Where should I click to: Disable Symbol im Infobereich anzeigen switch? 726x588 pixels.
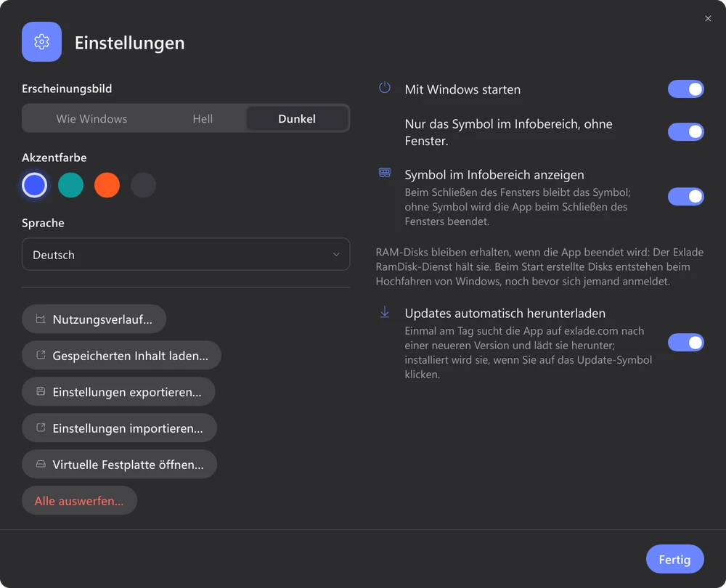686,197
